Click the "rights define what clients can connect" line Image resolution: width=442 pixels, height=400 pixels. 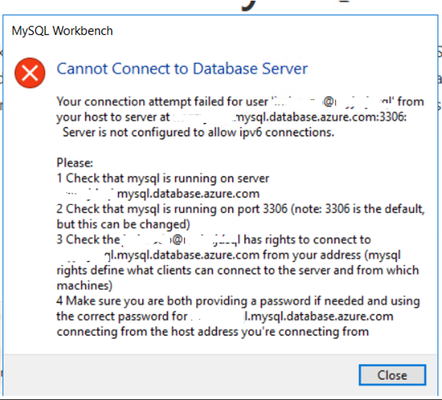click(238, 270)
